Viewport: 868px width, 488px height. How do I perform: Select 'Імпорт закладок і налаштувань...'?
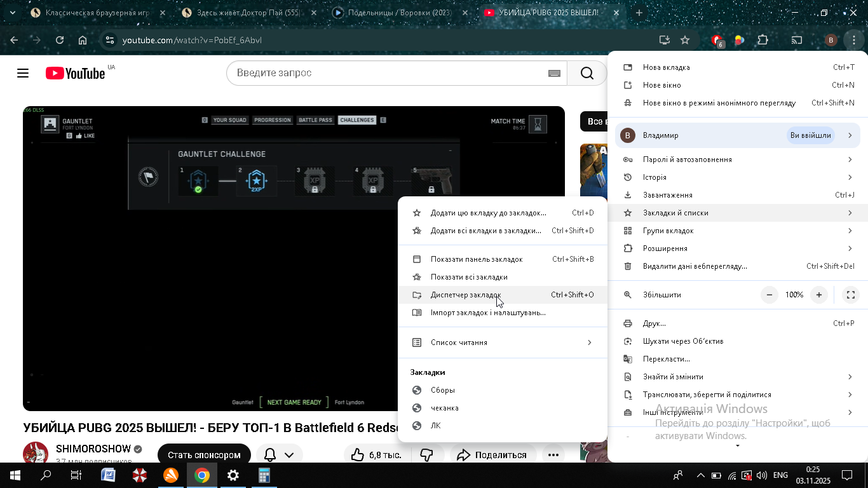coord(503,313)
